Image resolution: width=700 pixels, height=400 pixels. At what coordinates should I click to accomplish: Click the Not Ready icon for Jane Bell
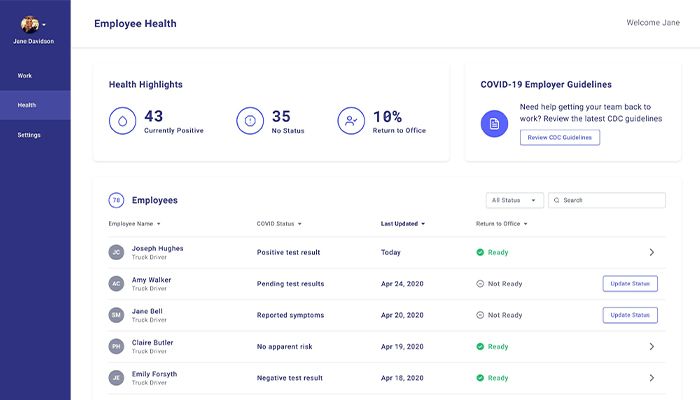(480, 315)
